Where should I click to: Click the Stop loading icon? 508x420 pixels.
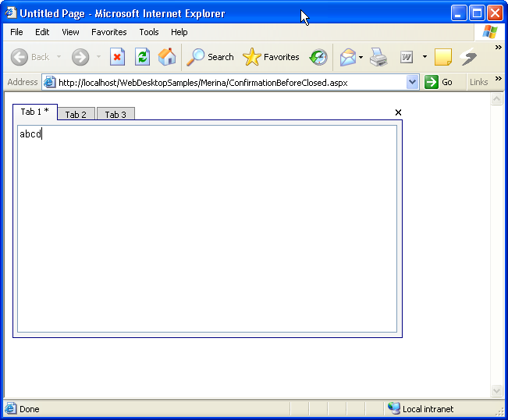point(117,57)
